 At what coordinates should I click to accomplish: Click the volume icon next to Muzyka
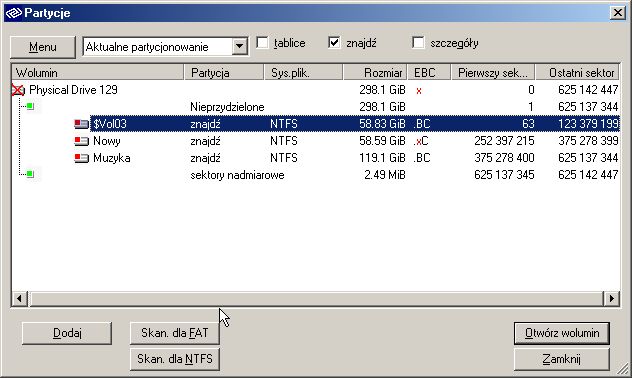[81, 158]
